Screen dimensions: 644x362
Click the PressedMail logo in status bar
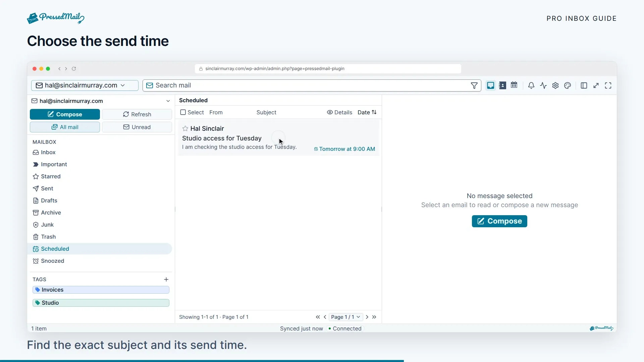click(601, 328)
